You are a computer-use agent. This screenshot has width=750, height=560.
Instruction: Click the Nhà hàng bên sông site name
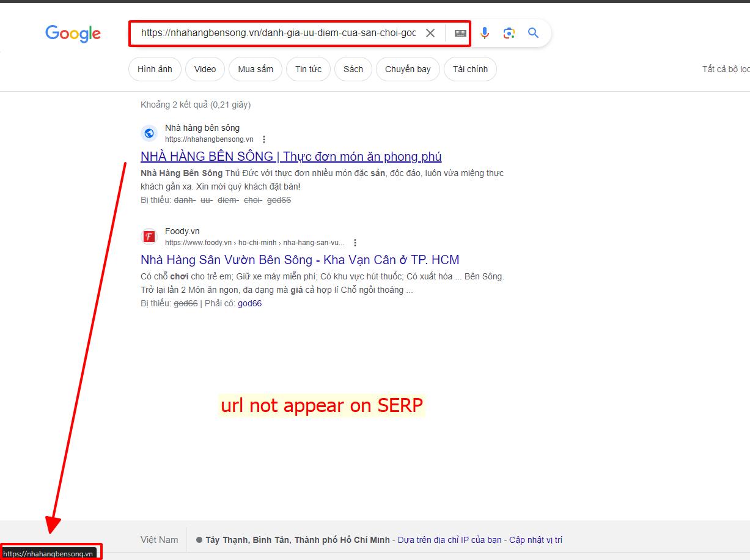[x=202, y=128]
